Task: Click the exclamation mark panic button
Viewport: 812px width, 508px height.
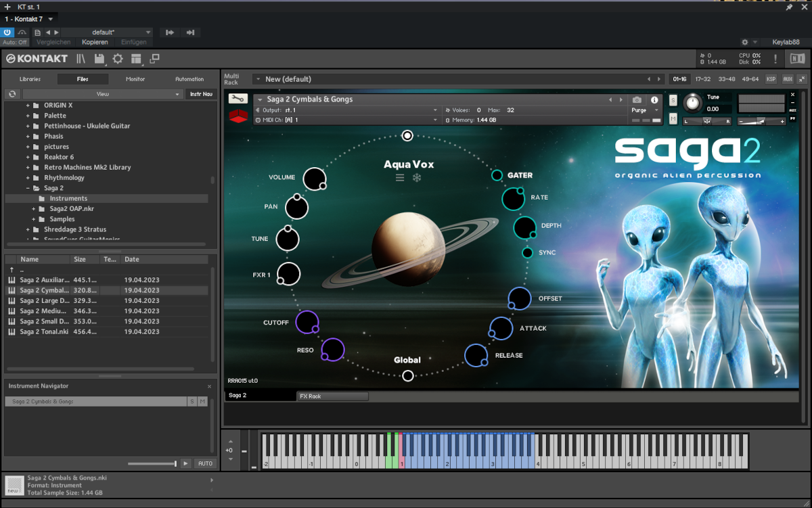Action: click(x=775, y=59)
